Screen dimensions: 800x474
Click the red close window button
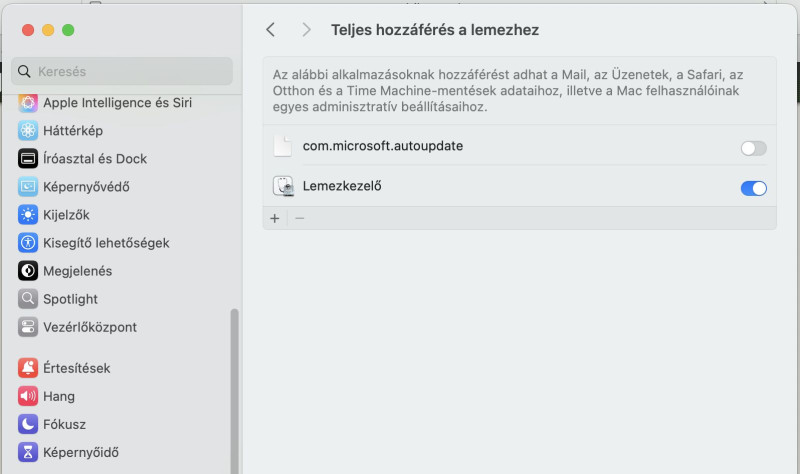coord(28,30)
